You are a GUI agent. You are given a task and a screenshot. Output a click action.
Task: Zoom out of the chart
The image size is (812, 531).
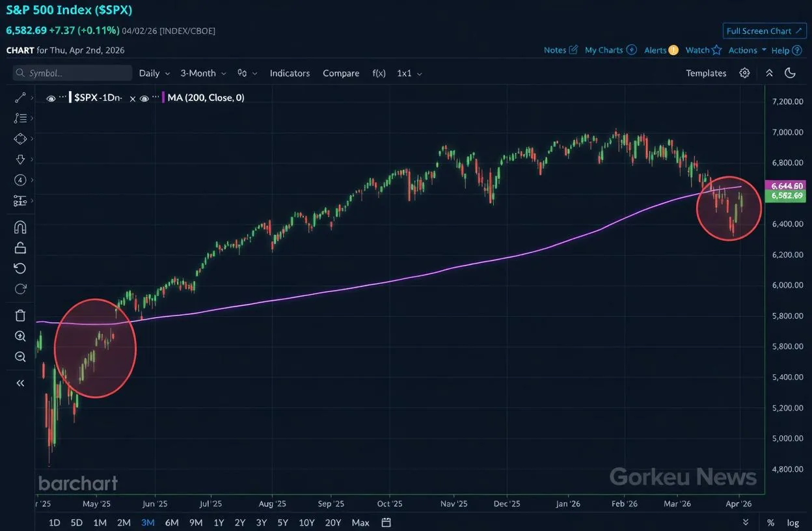(x=20, y=357)
